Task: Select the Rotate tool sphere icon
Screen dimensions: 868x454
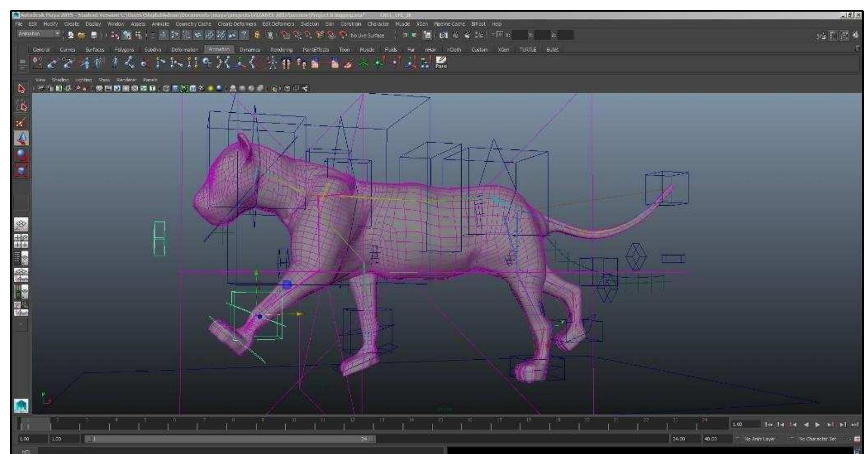Action: 21,155
